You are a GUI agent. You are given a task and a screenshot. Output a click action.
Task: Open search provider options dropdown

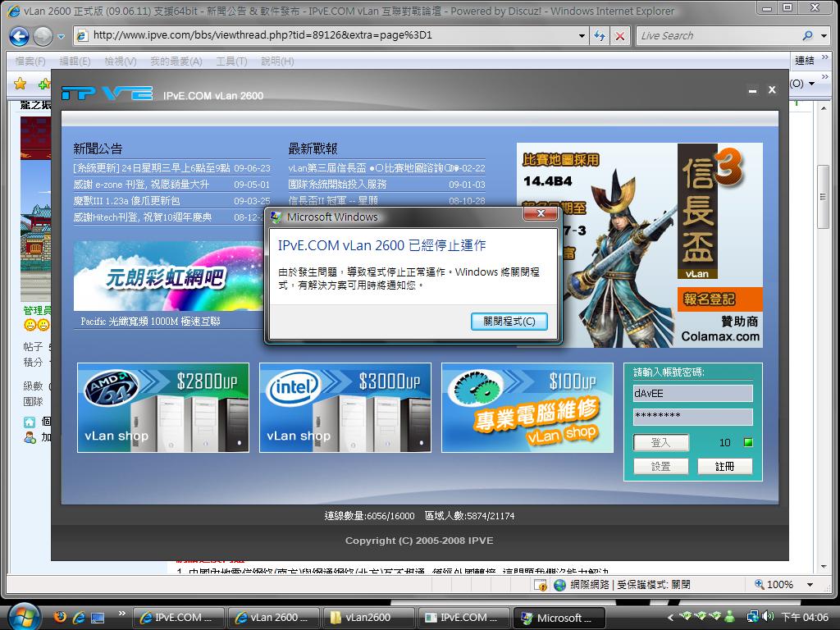824,36
